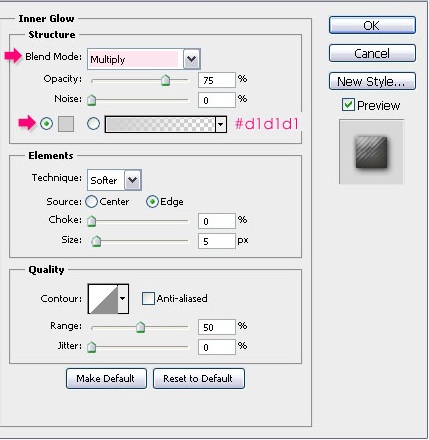429x440 pixels.
Task: Click the Range slider handle
Action: (140, 327)
